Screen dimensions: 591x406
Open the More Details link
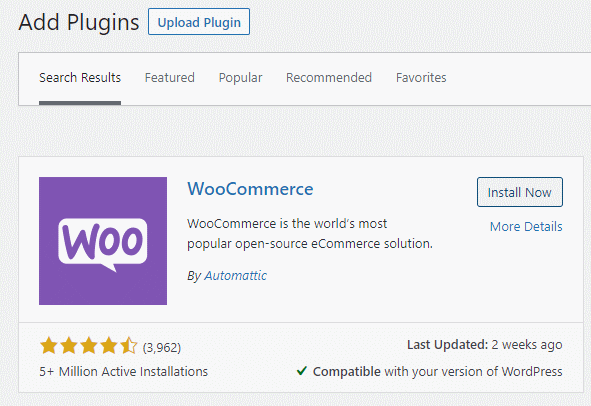click(x=526, y=227)
